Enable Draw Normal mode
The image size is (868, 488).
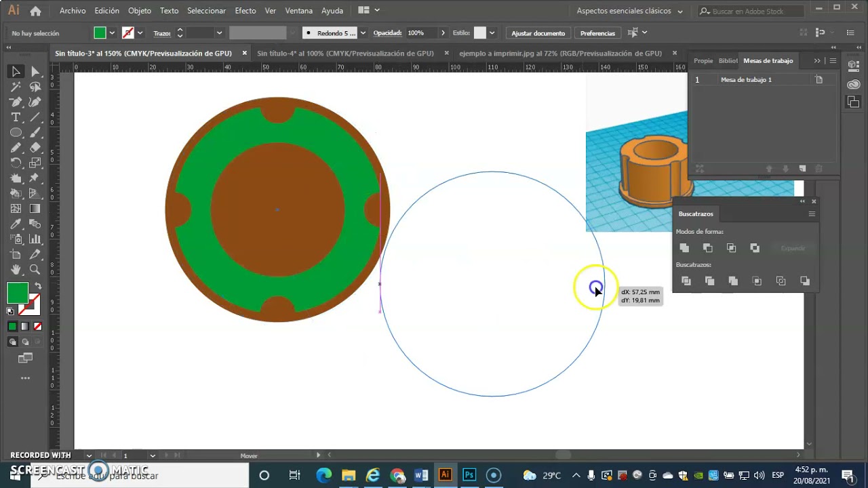12,342
